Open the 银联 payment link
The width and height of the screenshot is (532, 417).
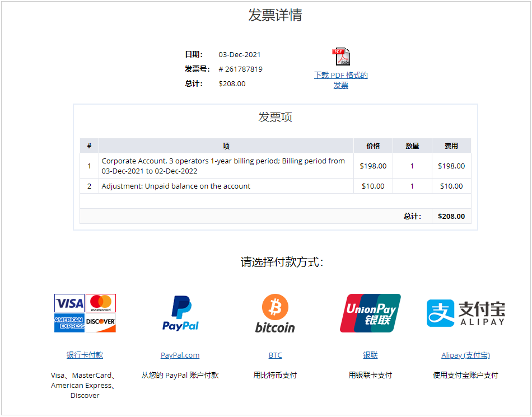[370, 355]
